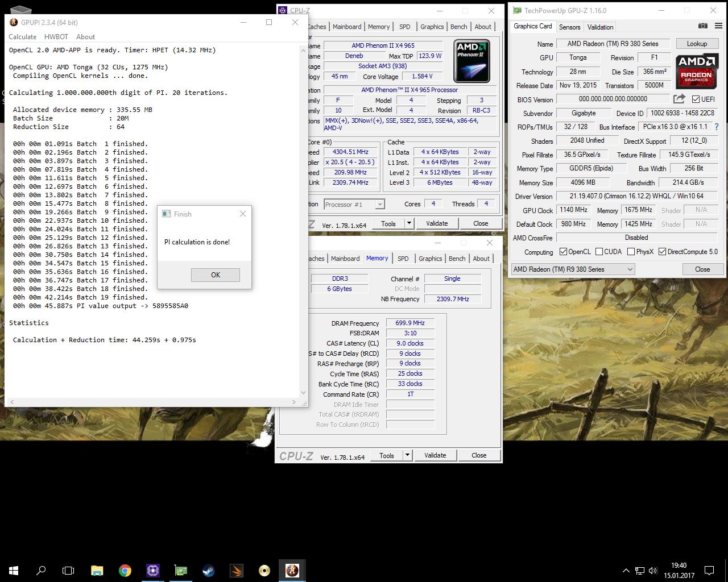Open the Tools dropdown arrow in lower CPU-Z
The width and height of the screenshot is (728, 582).
407,455
